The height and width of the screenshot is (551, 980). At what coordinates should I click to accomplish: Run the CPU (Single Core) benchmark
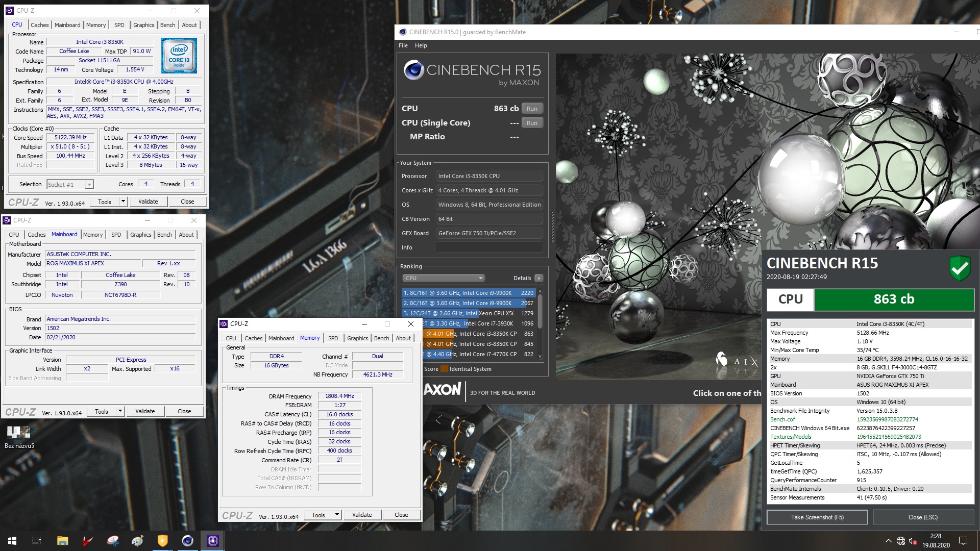[x=532, y=123]
